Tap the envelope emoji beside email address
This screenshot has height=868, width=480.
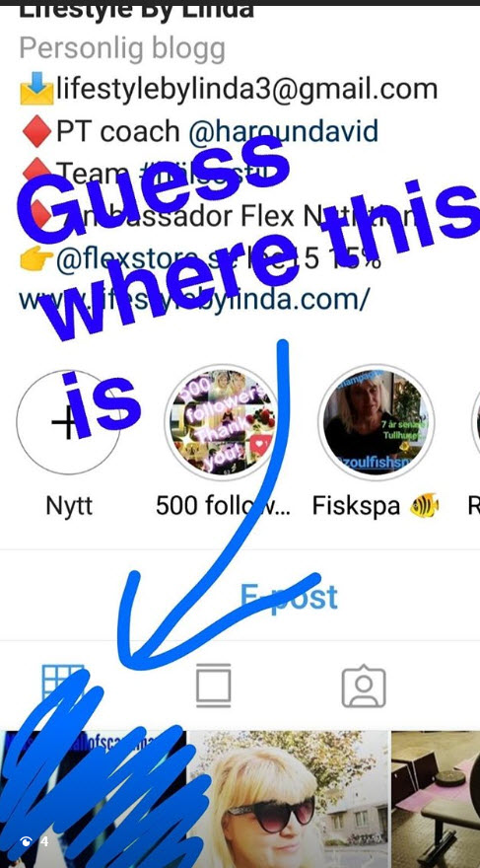pyautogui.click(x=36, y=90)
